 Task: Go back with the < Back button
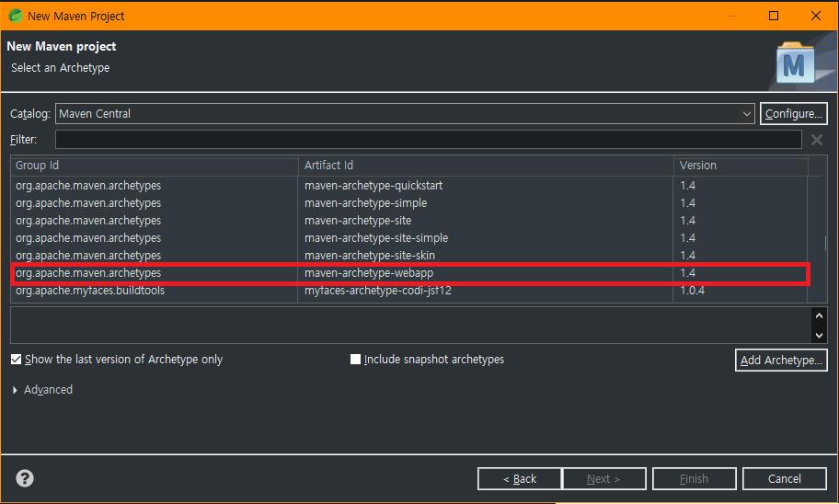tap(520, 479)
